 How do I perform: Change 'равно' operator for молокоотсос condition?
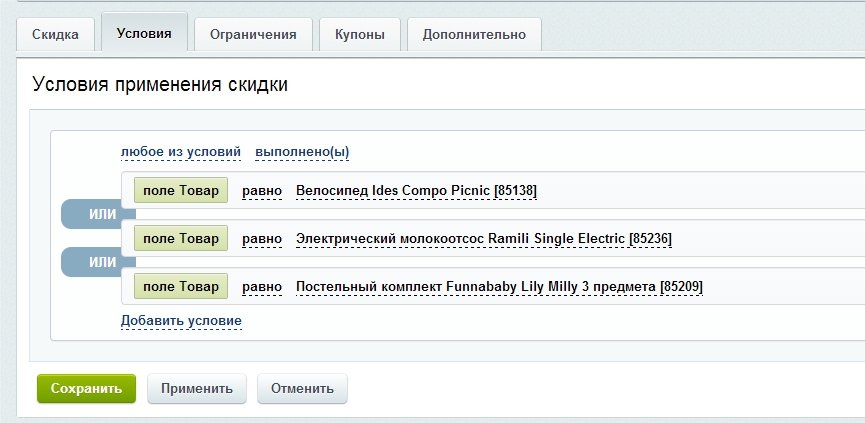tap(262, 239)
